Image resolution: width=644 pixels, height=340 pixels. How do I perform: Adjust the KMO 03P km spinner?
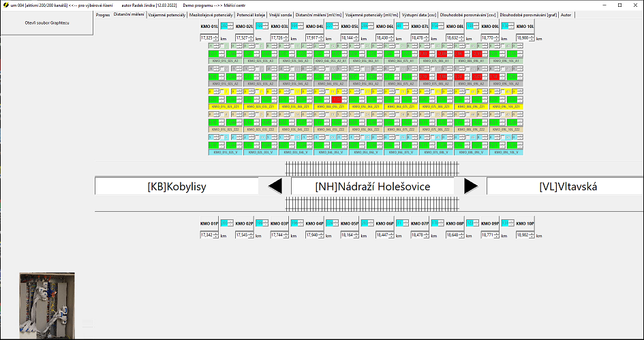287,234
